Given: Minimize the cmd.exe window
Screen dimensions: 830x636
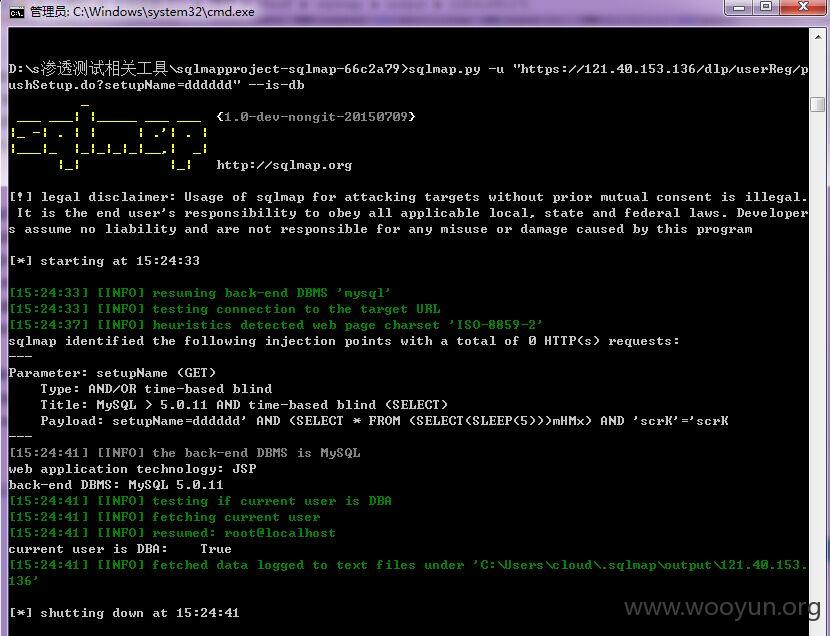Looking at the screenshot, I should [739, 7].
